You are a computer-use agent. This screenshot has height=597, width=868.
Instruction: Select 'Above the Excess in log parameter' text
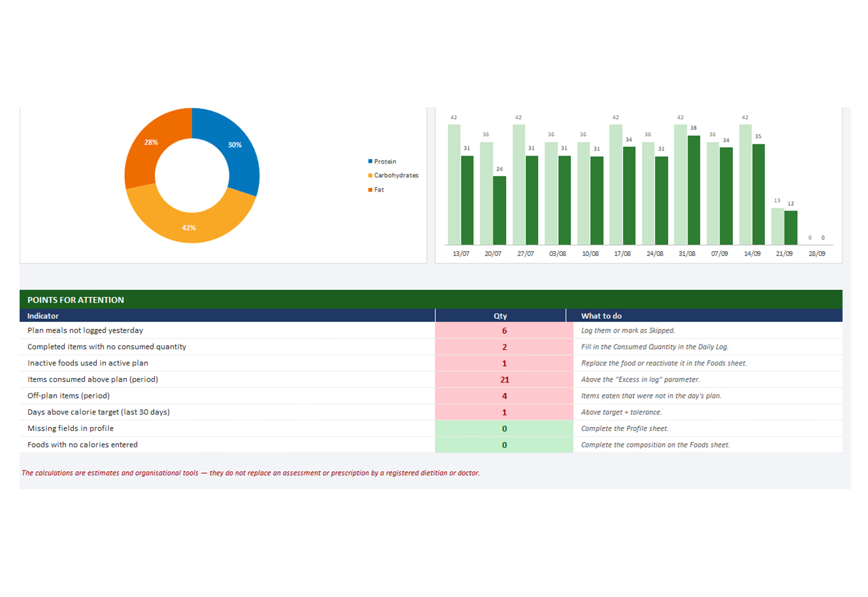(x=640, y=379)
